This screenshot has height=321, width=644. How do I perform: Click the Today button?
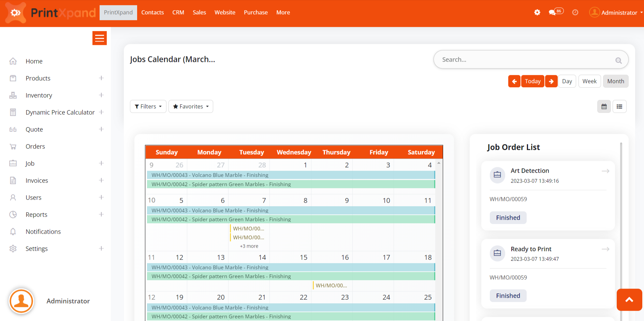click(532, 81)
